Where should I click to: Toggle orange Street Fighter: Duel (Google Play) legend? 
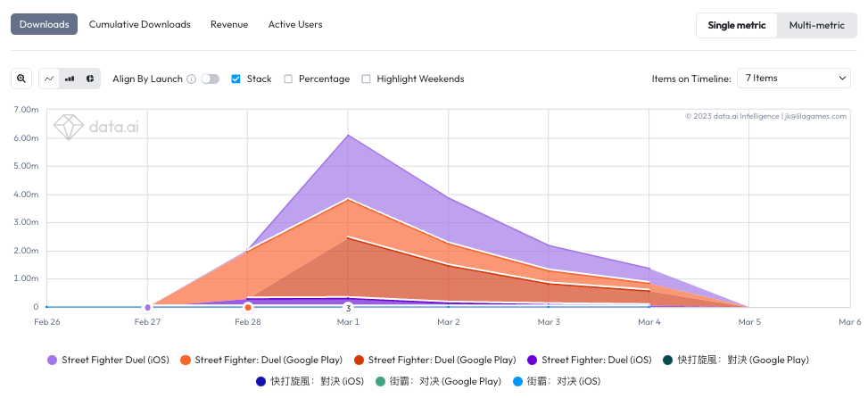click(261, 361)
